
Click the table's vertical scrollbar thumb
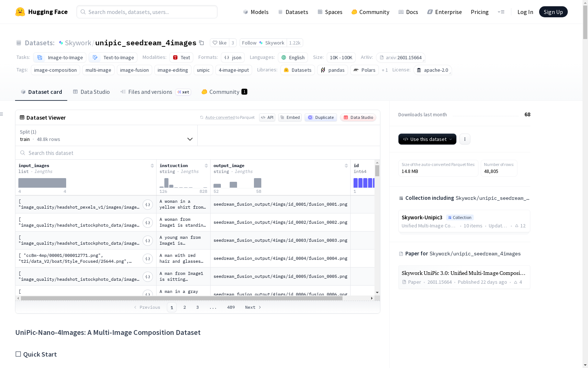[x=377, y=171]
